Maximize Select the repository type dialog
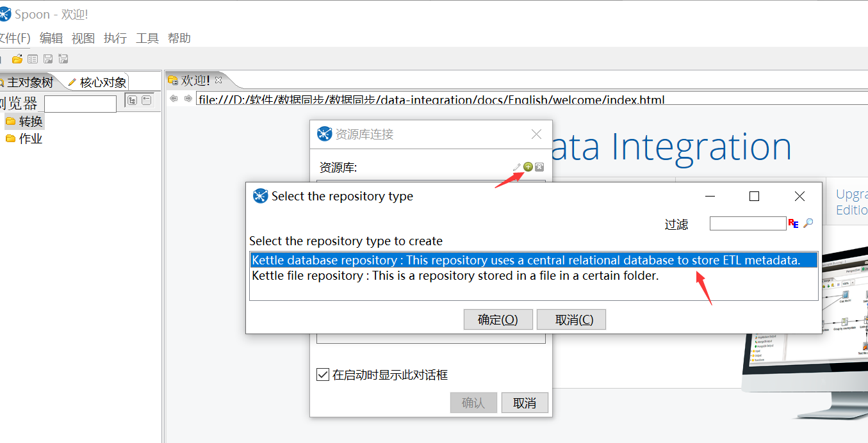 754,196
